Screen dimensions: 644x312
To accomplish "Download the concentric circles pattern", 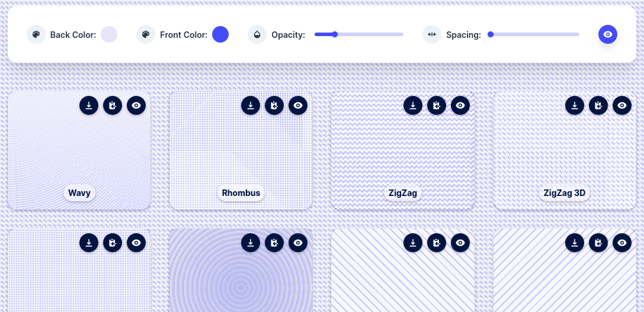I will pyautogui.click(x=251, y=242).
